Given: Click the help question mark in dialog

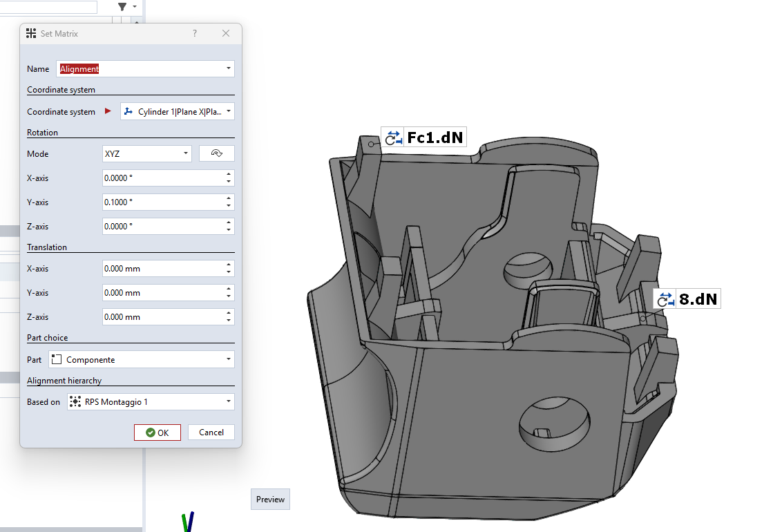Looking at the screenshot, I should click(195, 33).
